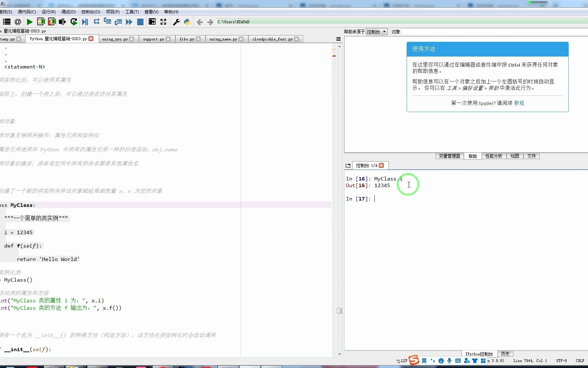Open the 调试(D) menu
This screenshot has width=588, height=368.
(x=68, y=12)
